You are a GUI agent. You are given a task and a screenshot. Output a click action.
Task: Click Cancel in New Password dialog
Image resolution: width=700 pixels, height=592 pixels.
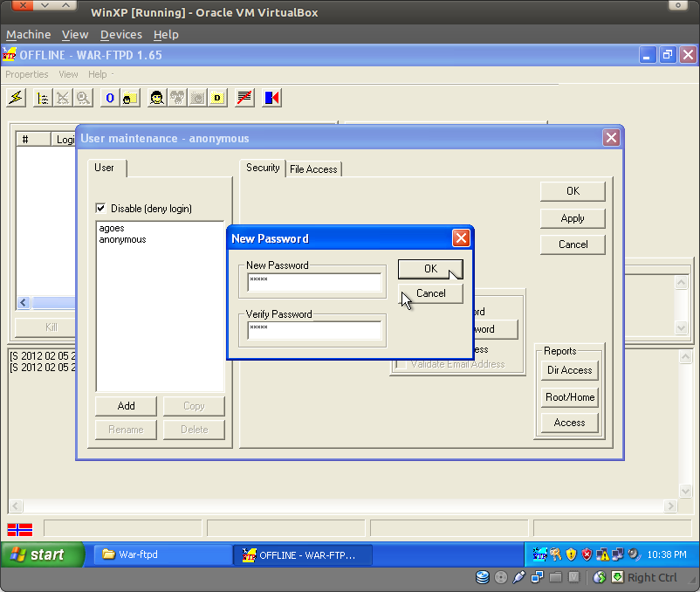point(430,293)
